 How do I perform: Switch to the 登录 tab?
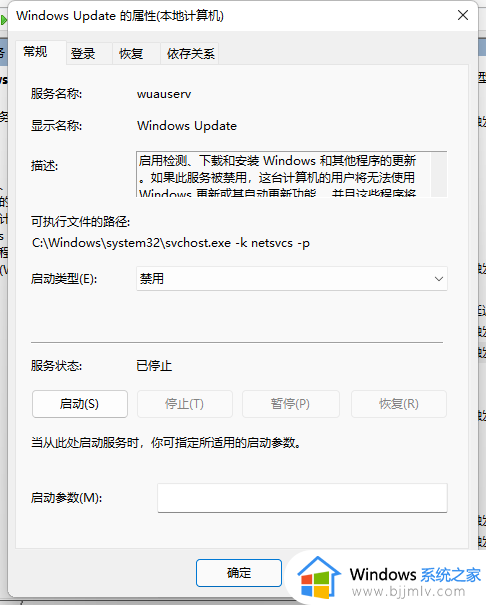click(x=83, y=53)
